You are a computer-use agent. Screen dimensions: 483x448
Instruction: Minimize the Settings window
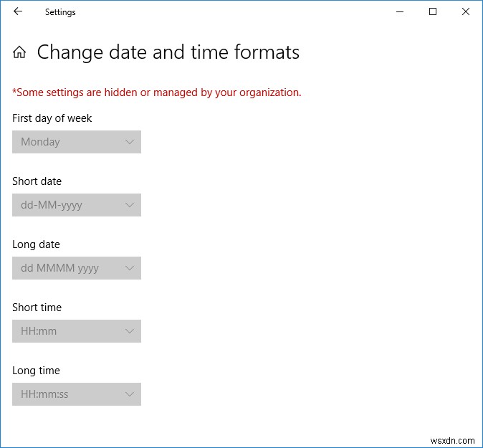point(399,11)
